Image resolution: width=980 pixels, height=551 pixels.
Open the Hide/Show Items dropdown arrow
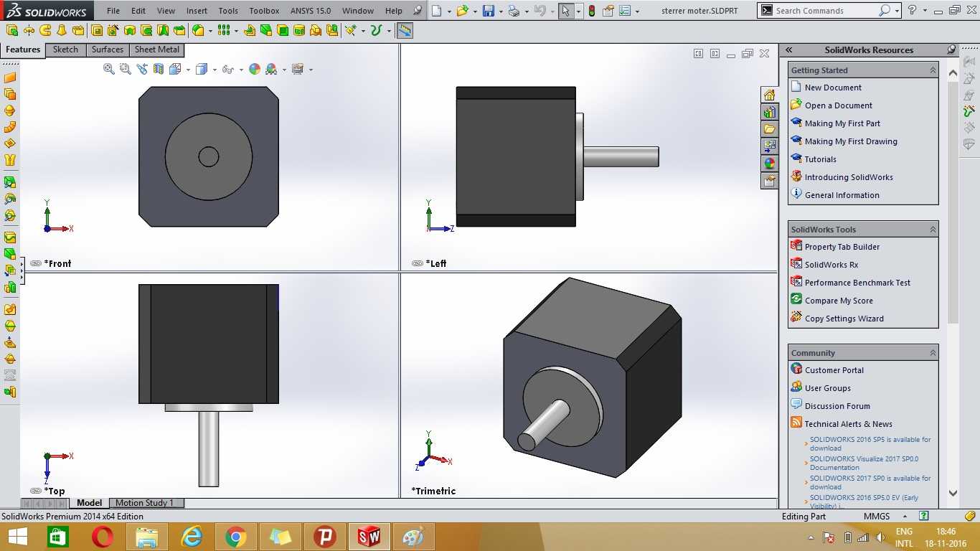point(240,70)
